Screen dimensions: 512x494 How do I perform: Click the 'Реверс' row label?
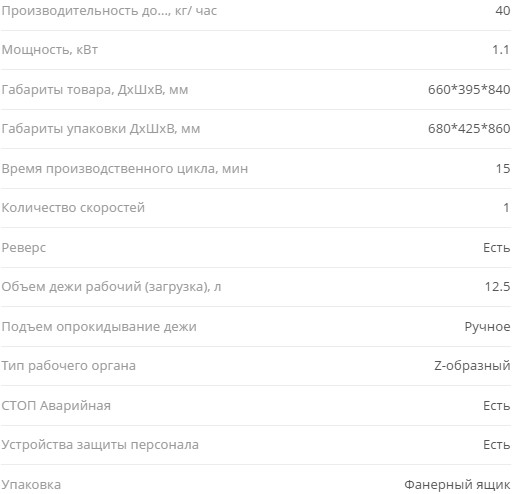(24, 248)
